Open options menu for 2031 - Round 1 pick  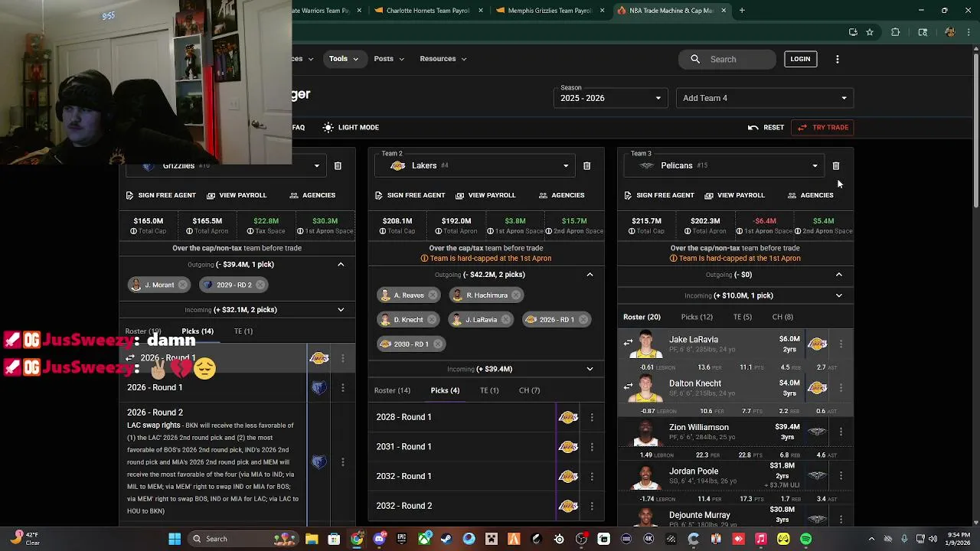point(592,447)
